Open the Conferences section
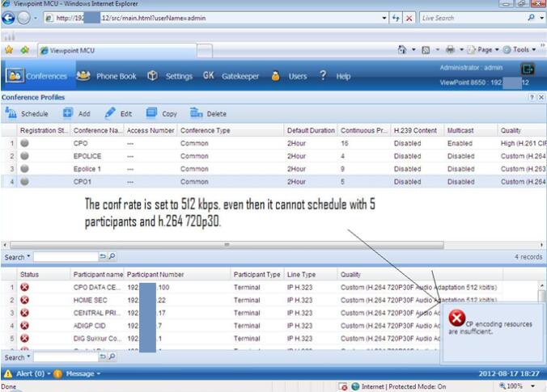 [x=37, y=76]
